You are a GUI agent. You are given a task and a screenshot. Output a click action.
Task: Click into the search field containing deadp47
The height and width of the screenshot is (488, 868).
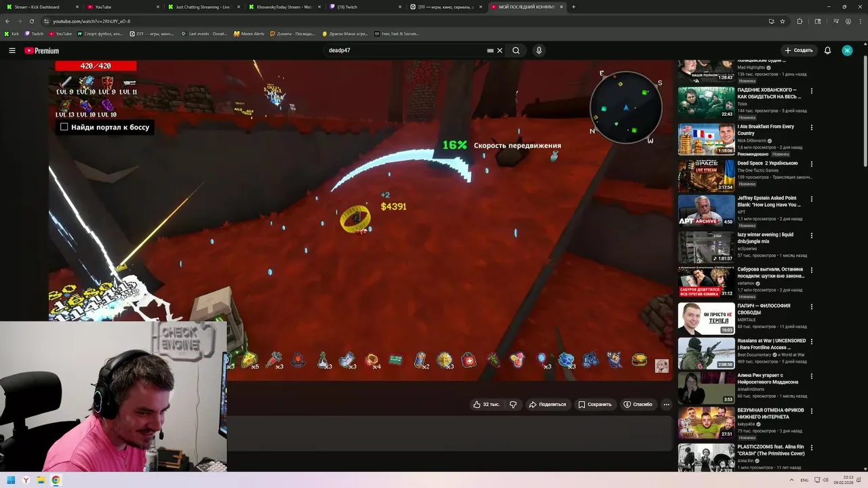pyautogui.click(x=404, y=50)
